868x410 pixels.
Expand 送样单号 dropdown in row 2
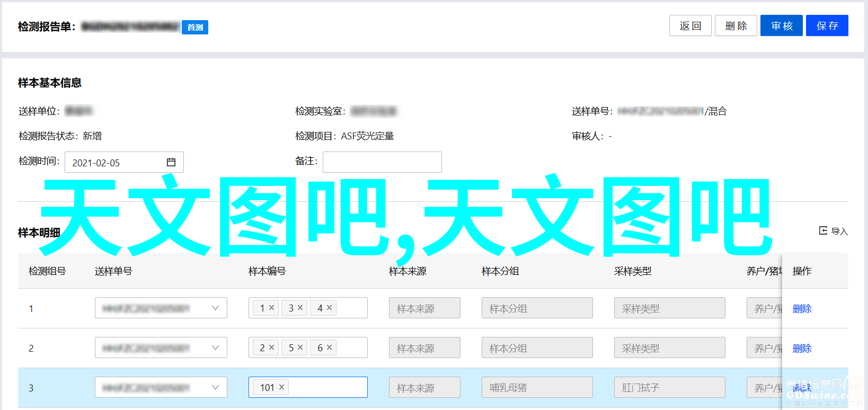pyautogui.click(x=215, y=347)
